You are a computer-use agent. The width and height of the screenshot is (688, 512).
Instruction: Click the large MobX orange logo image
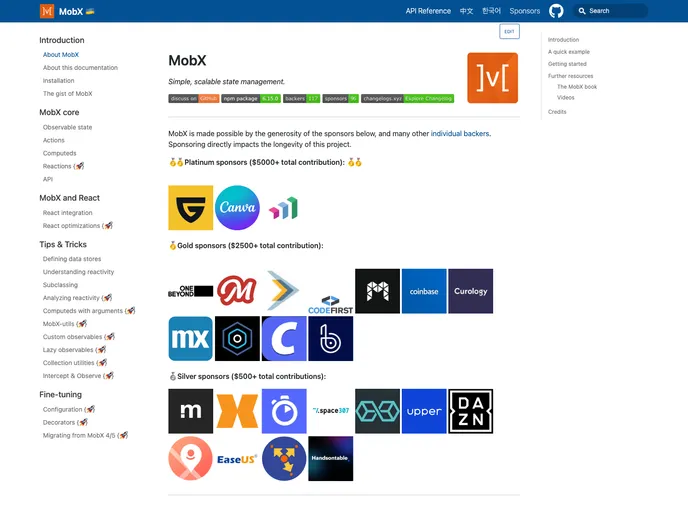[x=492, y=78]
